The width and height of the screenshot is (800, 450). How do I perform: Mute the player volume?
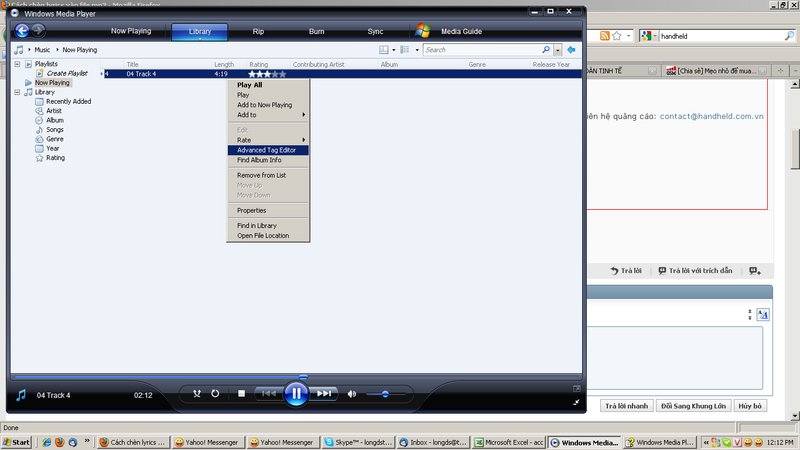[x=351, y=394]
